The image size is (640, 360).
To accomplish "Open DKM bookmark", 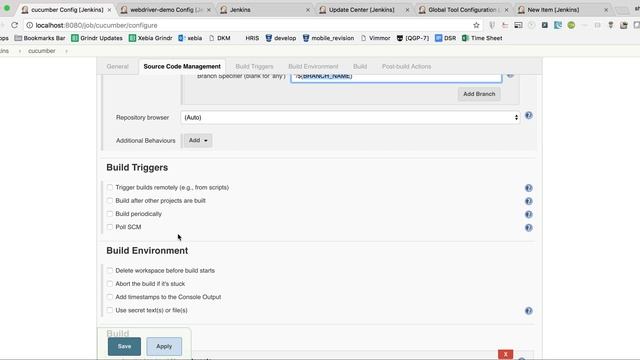I will click(220, 38).
